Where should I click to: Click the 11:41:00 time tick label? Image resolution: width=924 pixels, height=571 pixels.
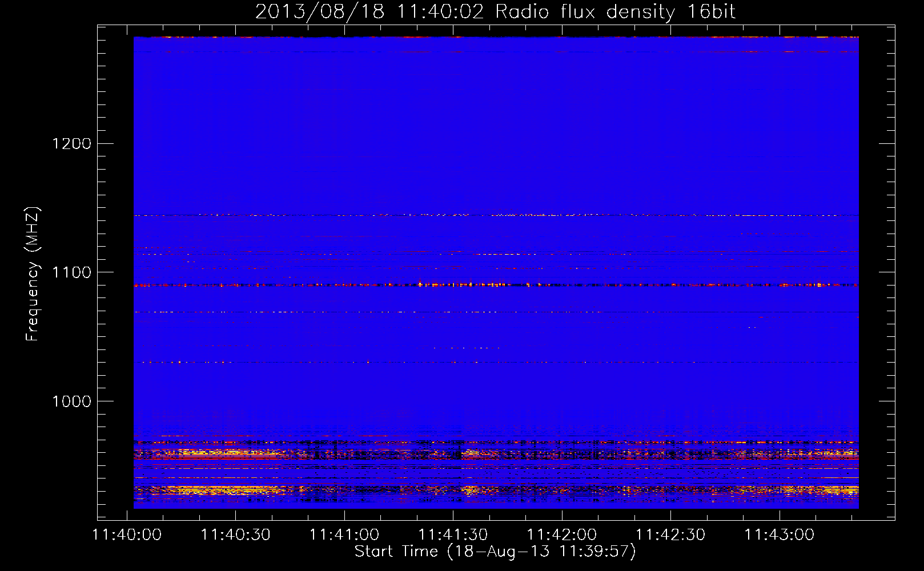click(344, 534)
